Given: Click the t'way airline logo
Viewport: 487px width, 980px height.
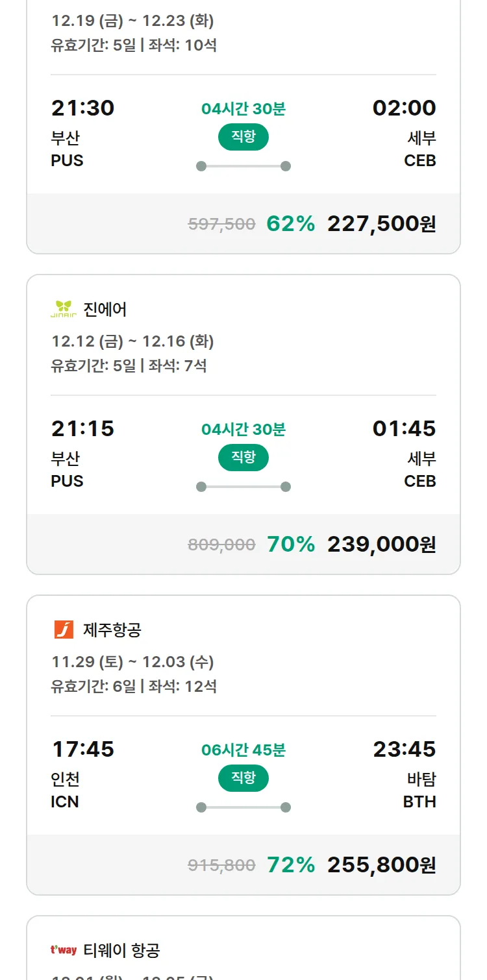Looking at the screenshot, I should (x=64, y=950).
